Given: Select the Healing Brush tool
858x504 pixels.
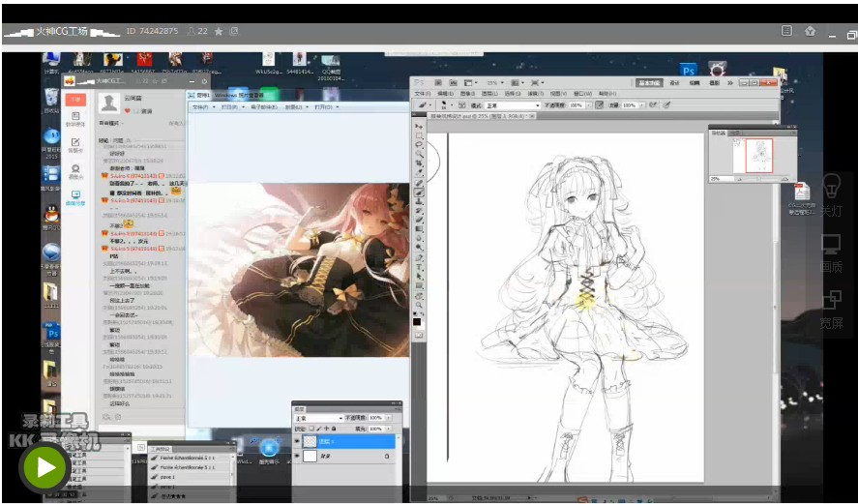Looking at the screenshot, I should pos(420,183).
